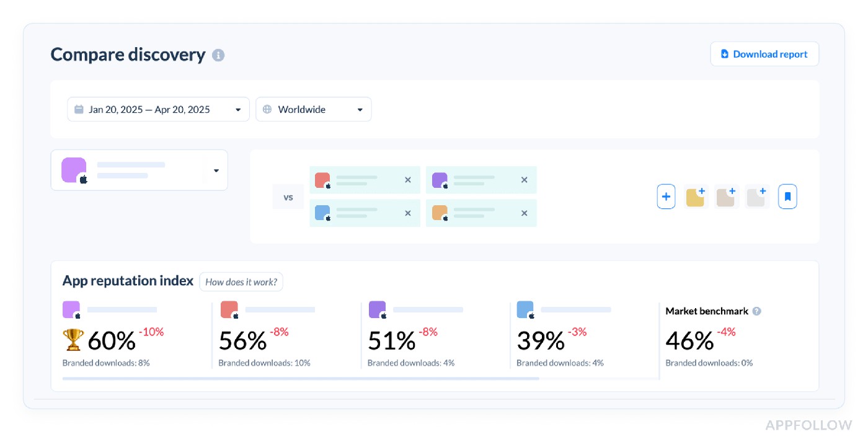Image resolution: width=868 pixels, height=447 pixels.
Task: Click the trophy icon beside 60%
Action: [x=73, y=340]
